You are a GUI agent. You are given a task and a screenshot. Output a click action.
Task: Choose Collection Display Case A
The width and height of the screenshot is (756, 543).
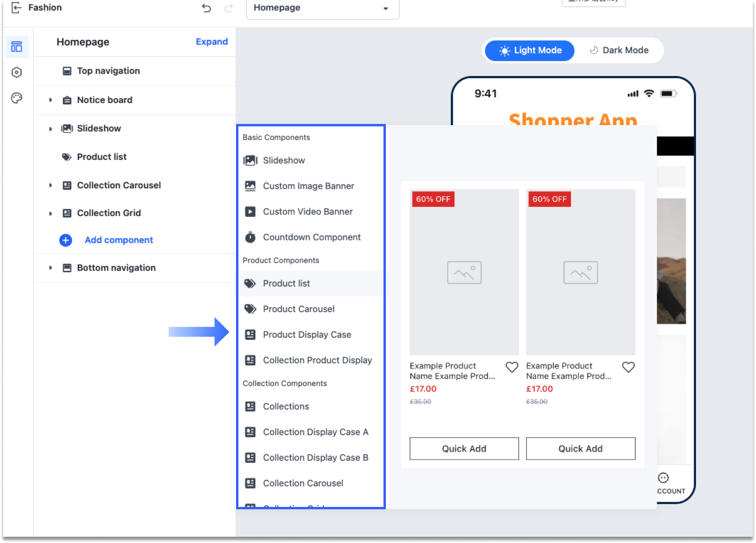[311, 432]
